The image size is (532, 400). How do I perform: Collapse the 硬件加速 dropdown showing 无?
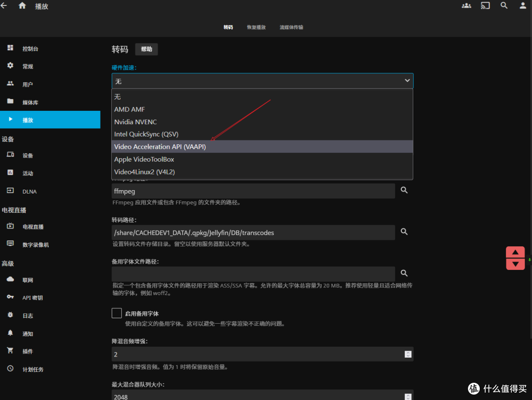point(263,81)
